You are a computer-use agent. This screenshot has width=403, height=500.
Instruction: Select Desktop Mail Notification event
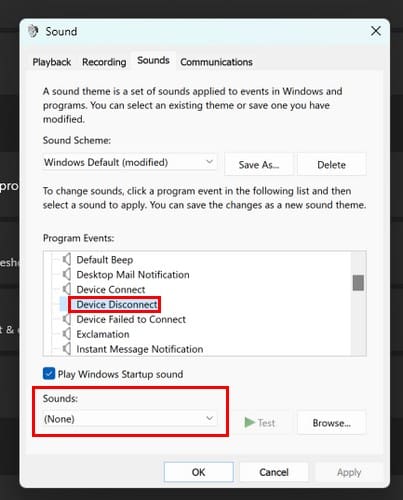133,275
